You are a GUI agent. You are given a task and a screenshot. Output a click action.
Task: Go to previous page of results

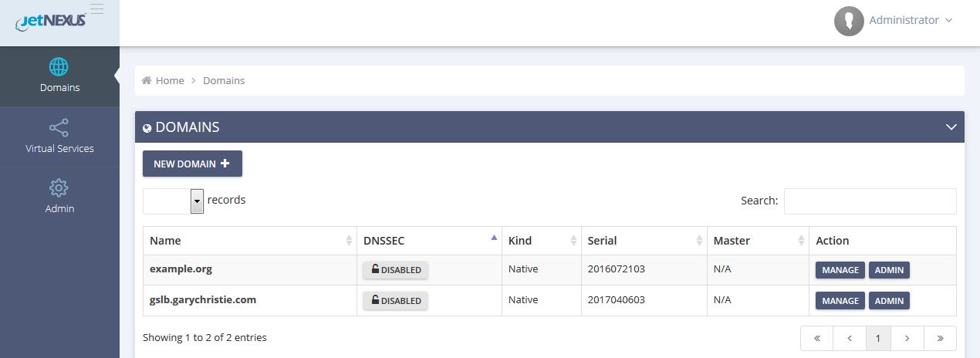click(x=849, y=338)
